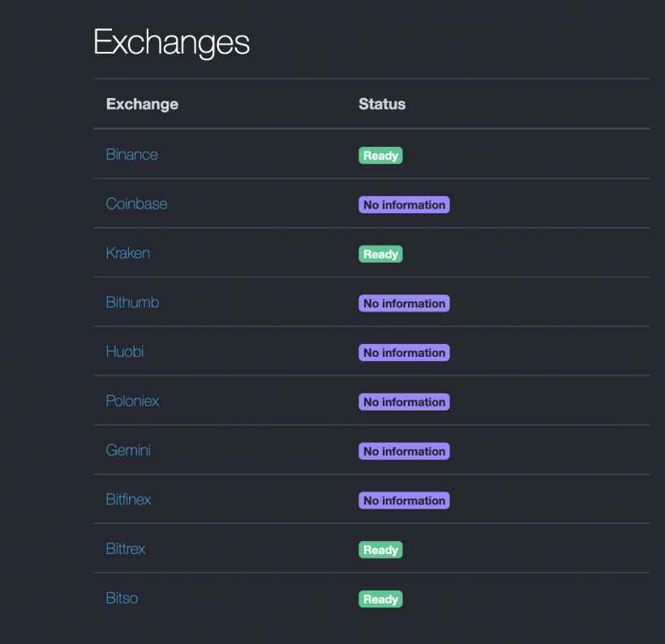Open the Bitfinex exchange page
Screen dimensions: 665x644
[128, 500]
